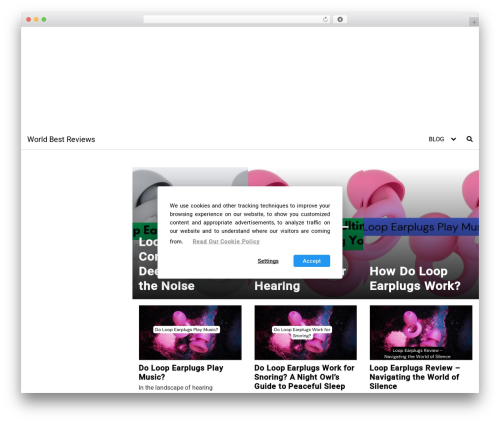Open Read Our Cookie Policy link
500x423 pixels.
pyautogui.click(x=226, y=241)
